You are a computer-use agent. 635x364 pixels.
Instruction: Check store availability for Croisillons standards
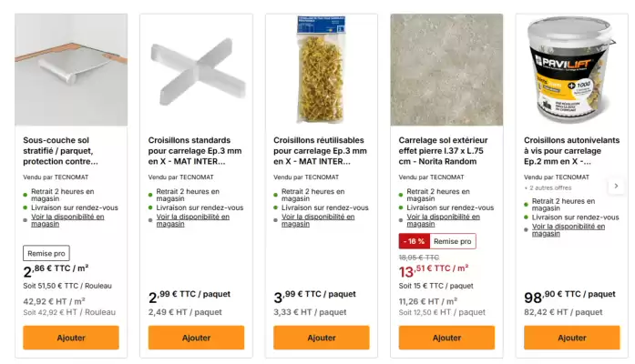click(x=193, y=220)
